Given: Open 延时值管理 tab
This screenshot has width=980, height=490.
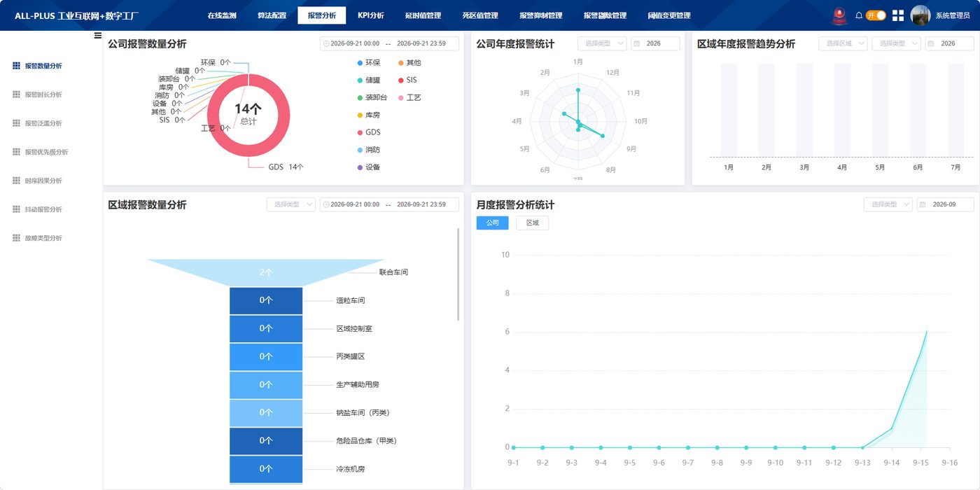Looking at the screenshot, I should (423, 15).
